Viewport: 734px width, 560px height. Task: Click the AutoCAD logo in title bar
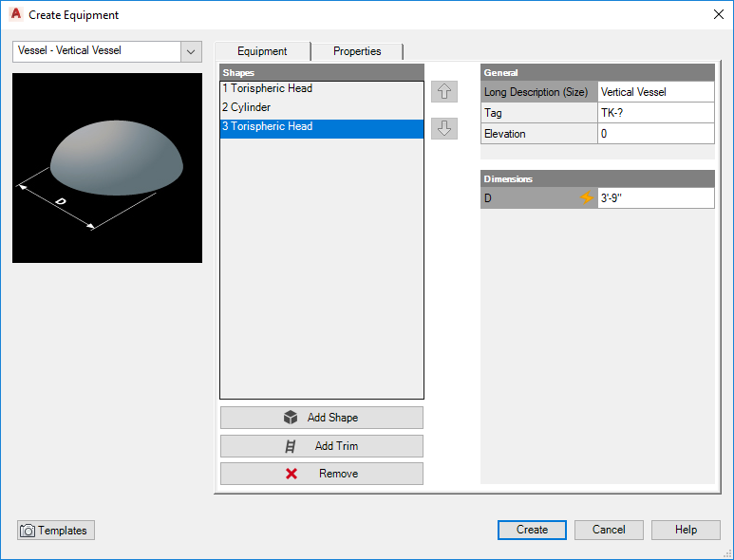pos(16,14)
